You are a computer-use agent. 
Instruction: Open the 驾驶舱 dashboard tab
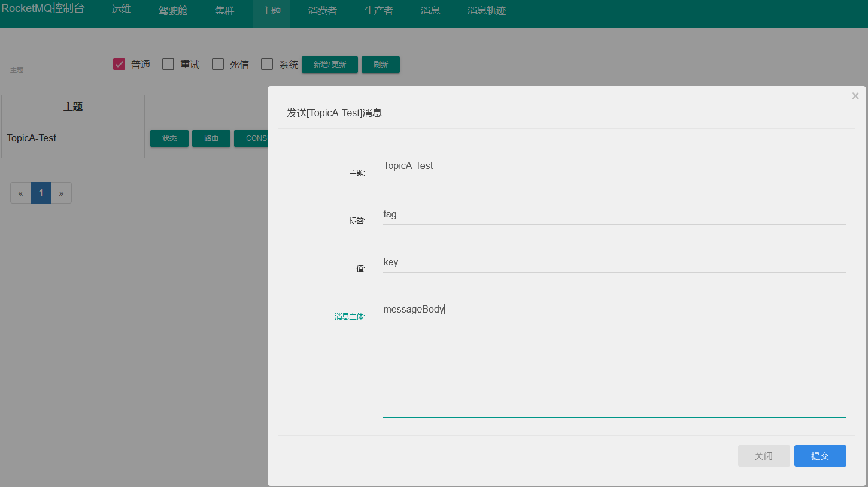pyautogui.click(x=173, y=10)
